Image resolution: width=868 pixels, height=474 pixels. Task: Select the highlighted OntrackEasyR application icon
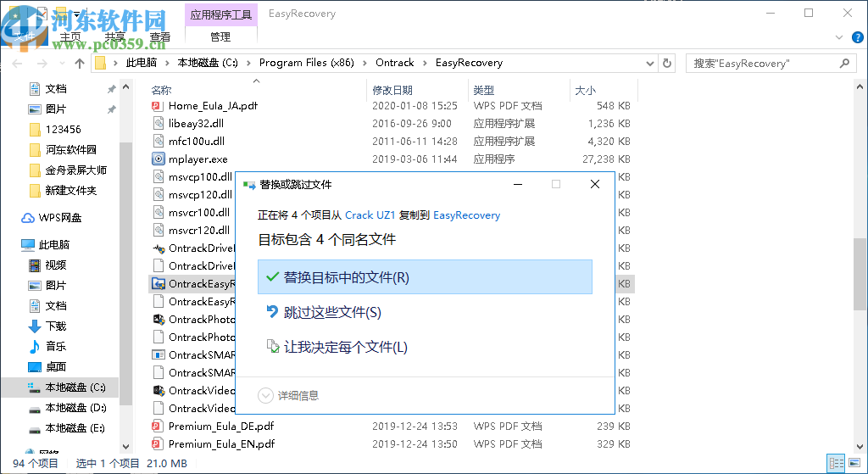tap(159, 283)
